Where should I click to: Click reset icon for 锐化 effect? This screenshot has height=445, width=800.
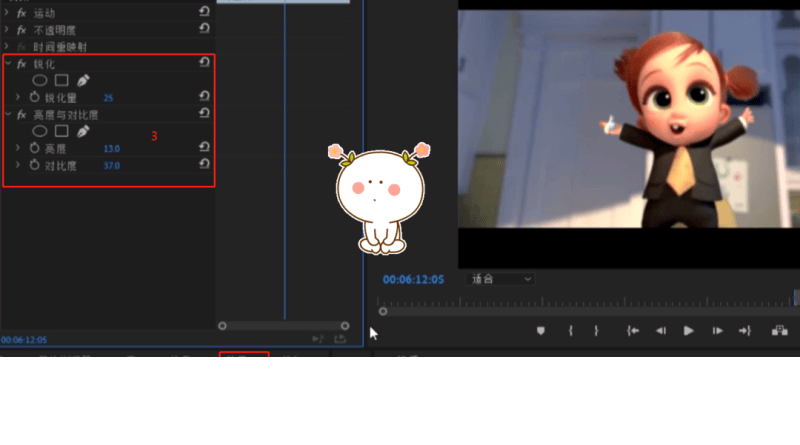204,62
